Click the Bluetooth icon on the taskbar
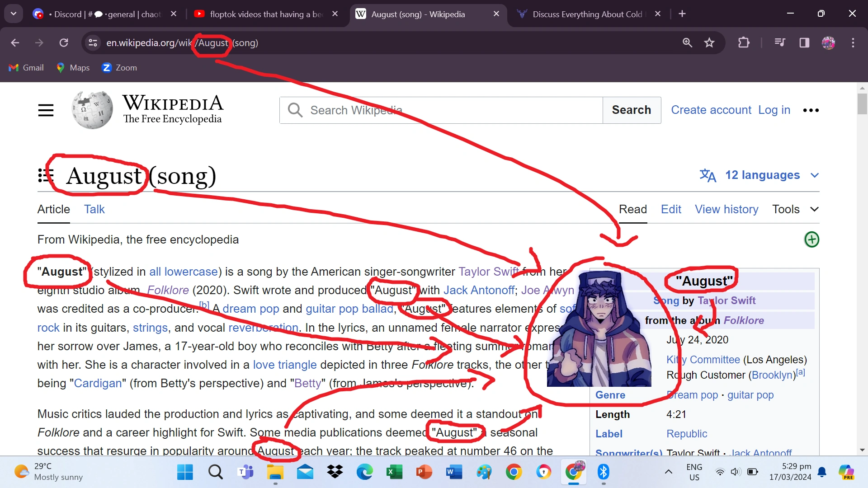 [x=604, y=472]
